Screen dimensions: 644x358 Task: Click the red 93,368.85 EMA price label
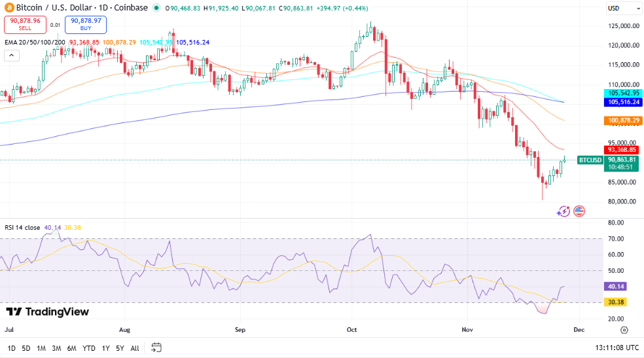(621, 150)
